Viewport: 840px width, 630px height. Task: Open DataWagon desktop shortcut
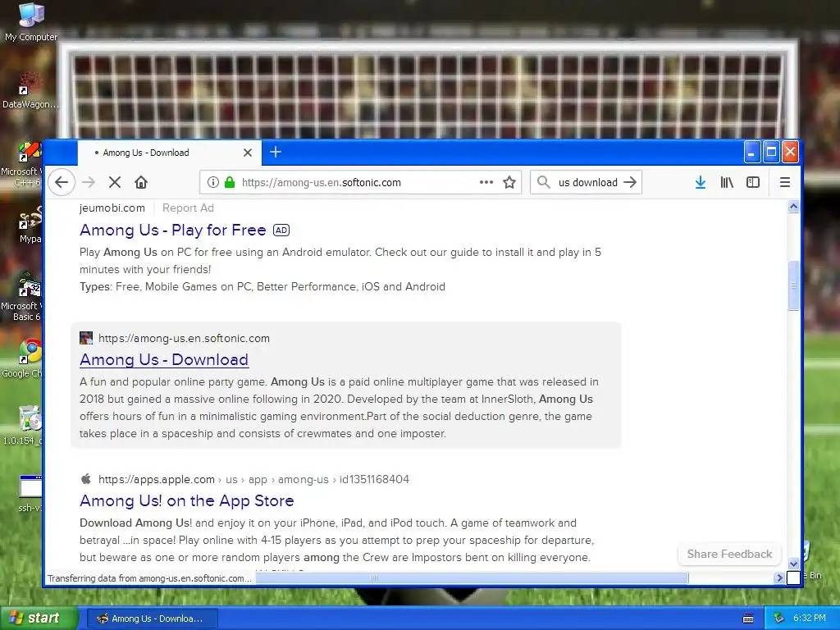30,91
